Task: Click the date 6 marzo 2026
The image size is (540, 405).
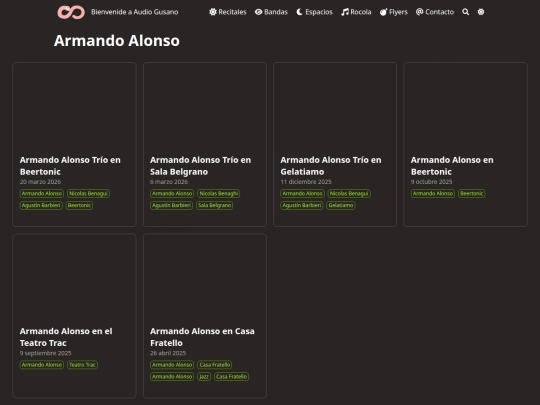Action: [x=169, y=182]
